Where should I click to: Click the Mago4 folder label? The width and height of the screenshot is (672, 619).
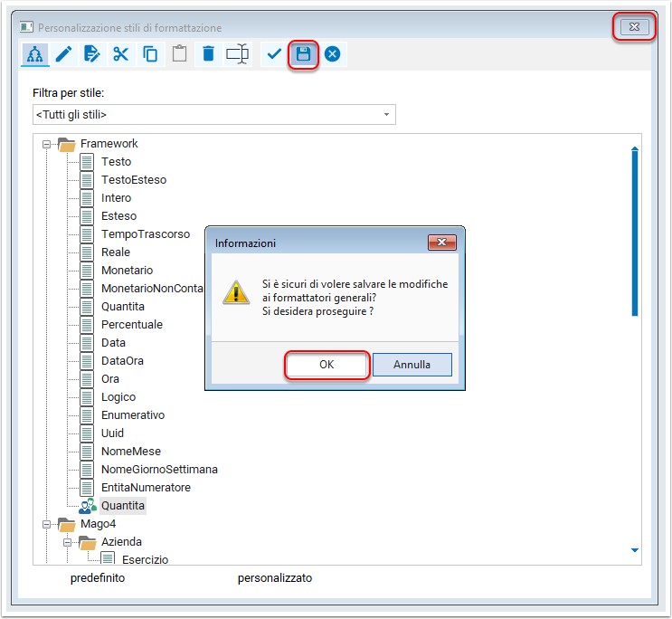pyautogui.click(x=99, y=524)
